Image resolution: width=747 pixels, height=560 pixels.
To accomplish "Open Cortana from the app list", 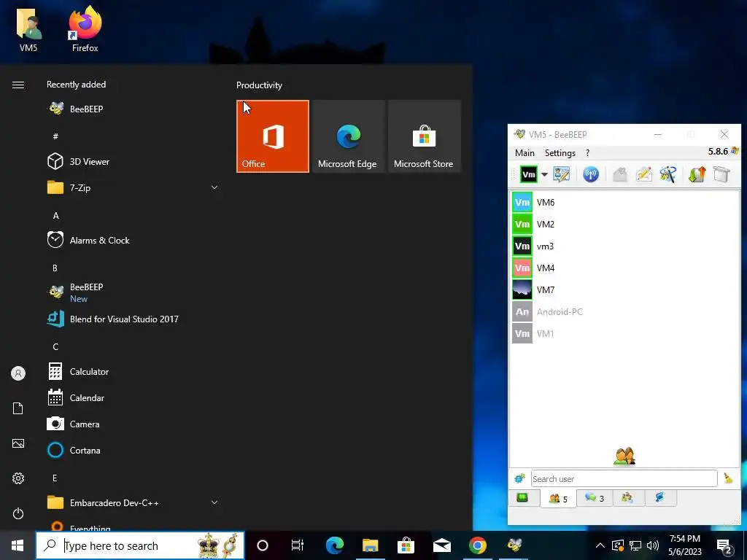I will pos(133,450).
